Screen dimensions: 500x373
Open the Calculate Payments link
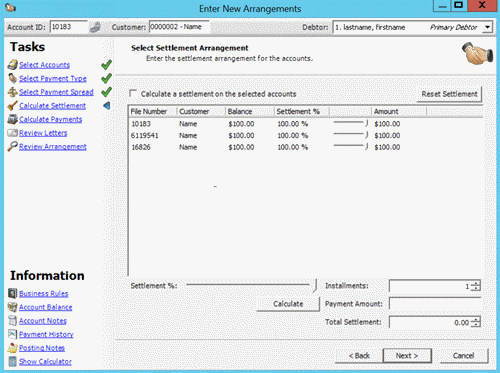[50, 119]
